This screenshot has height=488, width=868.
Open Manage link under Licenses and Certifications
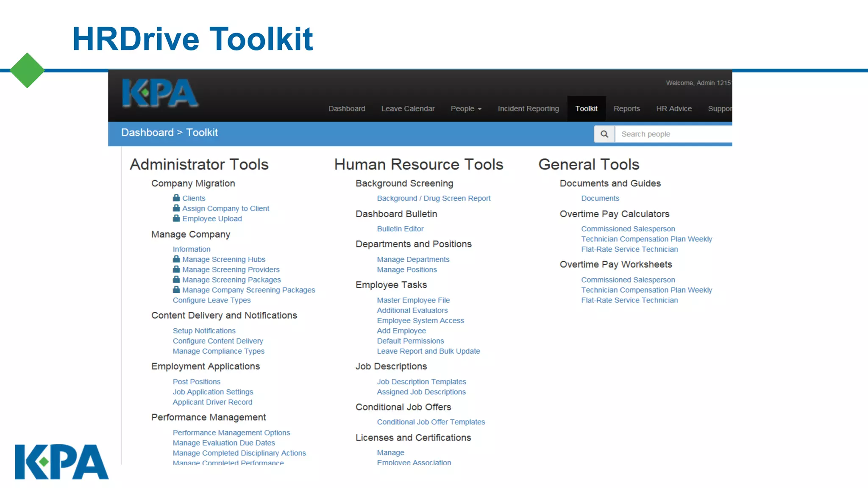pyautogui.click(x=390, y=452)
